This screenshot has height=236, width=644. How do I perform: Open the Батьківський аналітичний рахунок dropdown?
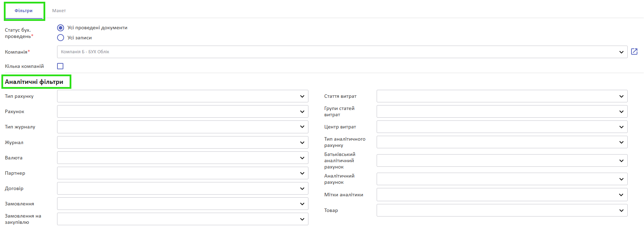click(502, 160)
